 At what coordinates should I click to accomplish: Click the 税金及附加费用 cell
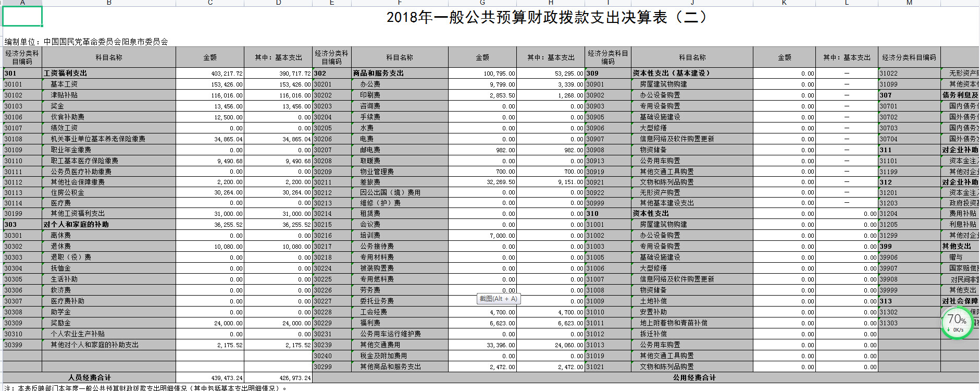[x=400, y=356]
